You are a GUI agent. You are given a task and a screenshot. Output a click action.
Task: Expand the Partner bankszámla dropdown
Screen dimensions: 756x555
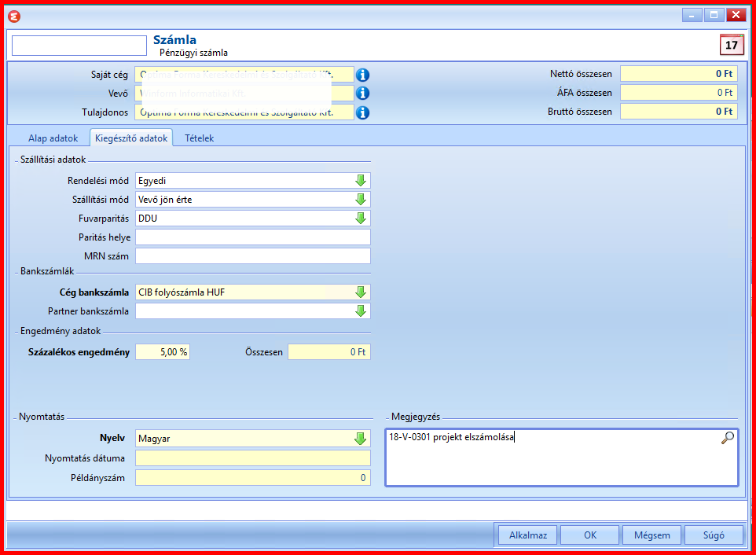360,311
